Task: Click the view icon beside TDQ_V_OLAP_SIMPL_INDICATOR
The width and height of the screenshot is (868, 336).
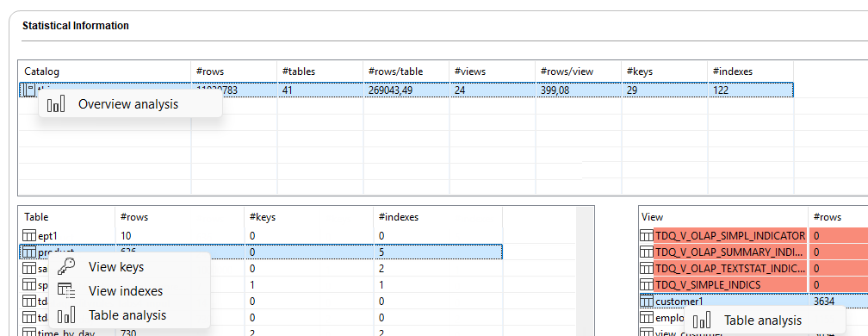Action: click(647, 236)
